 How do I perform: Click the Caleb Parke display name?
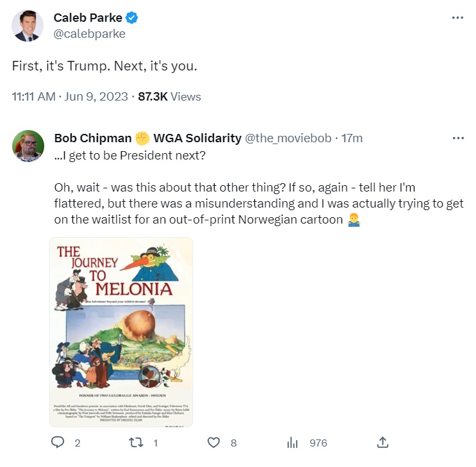[x=88, y=18]
